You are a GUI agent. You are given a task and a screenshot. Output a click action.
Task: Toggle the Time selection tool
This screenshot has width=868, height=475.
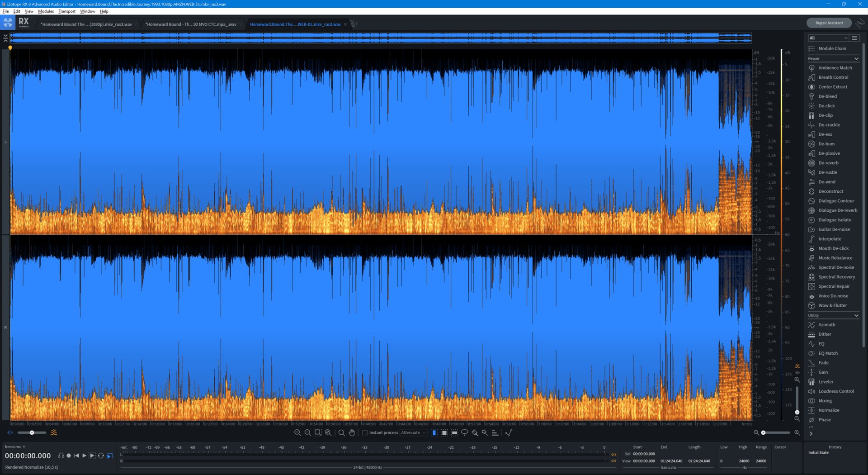click(x=434, y=433)
